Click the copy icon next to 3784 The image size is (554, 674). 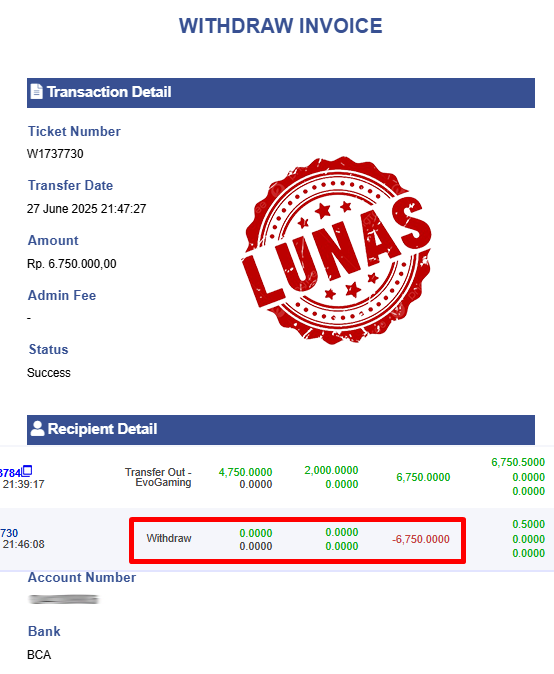tap(27, 471)
